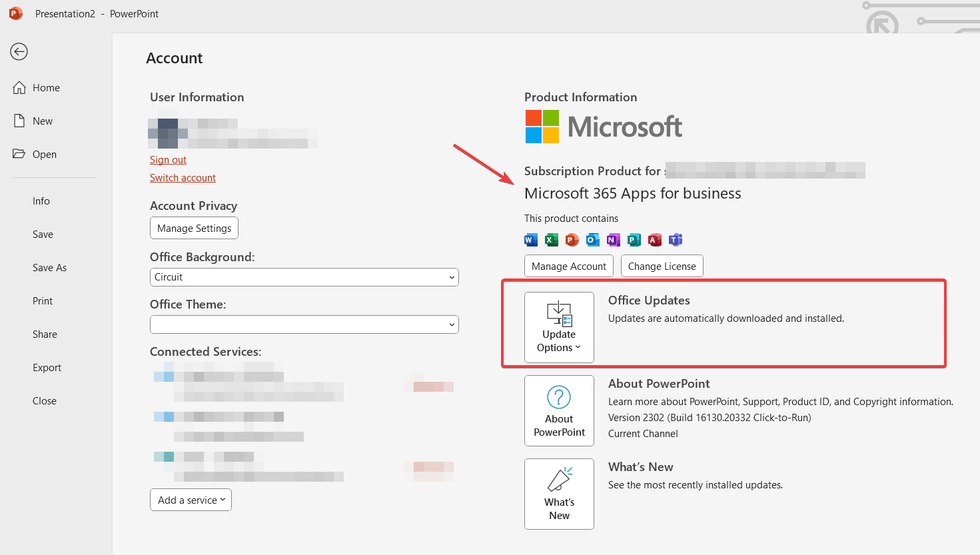Open the Office Theme dropdown

click(x=304, y=324)
